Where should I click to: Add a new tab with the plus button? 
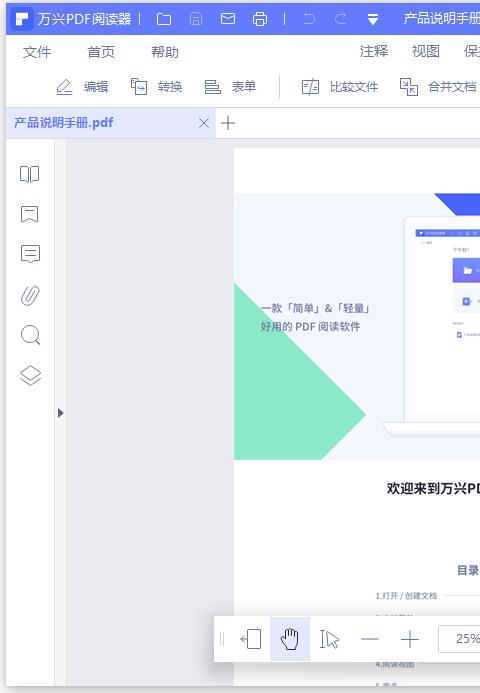click(x=228, y=123)
